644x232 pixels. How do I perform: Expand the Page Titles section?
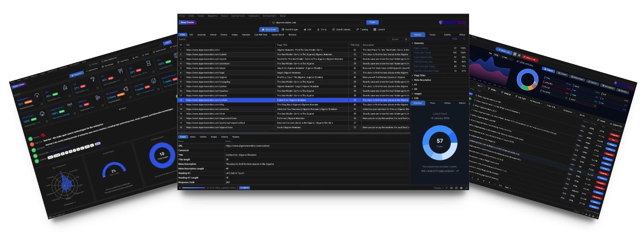point(439,75)
